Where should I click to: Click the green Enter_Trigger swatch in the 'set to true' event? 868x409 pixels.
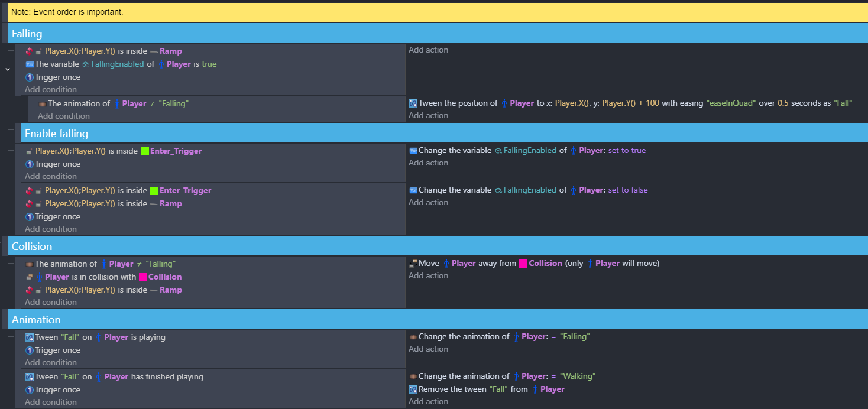click(144, 151)
